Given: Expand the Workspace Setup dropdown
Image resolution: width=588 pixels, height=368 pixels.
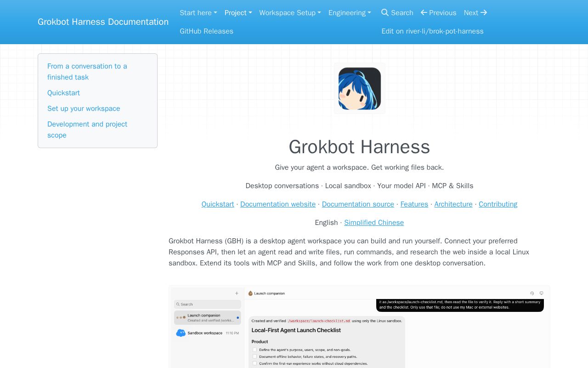Looking at the screenshot, I should (290, 13).
